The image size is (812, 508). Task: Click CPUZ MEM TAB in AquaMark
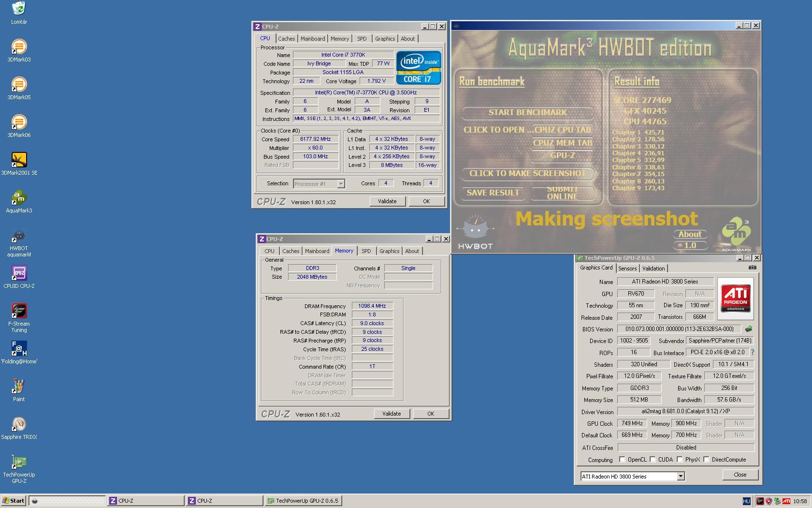coord(562,143)
